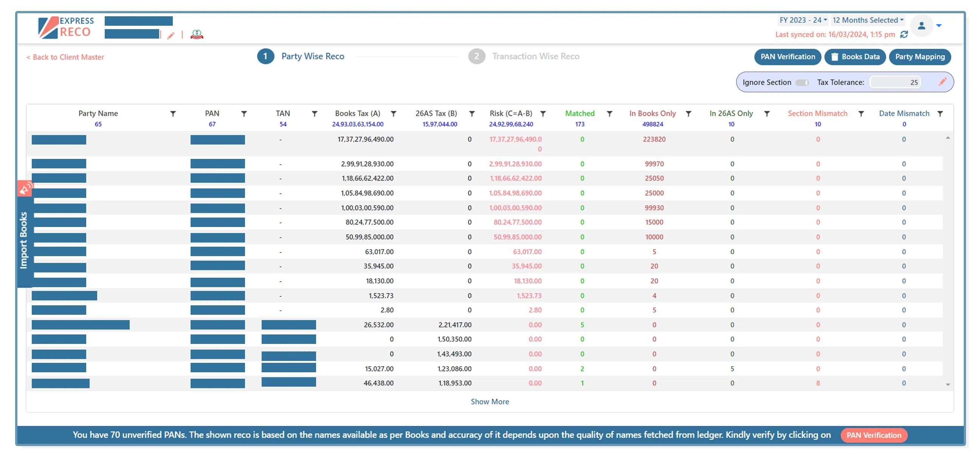Expand the 12 Months Selected dropdown
The height and width of the screenshot is (454, 980).
pyautogui.click(x=867, y=20)
